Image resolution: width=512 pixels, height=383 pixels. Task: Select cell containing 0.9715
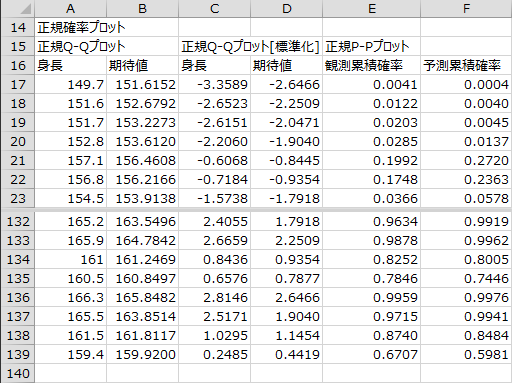click(x=371, y=316)
